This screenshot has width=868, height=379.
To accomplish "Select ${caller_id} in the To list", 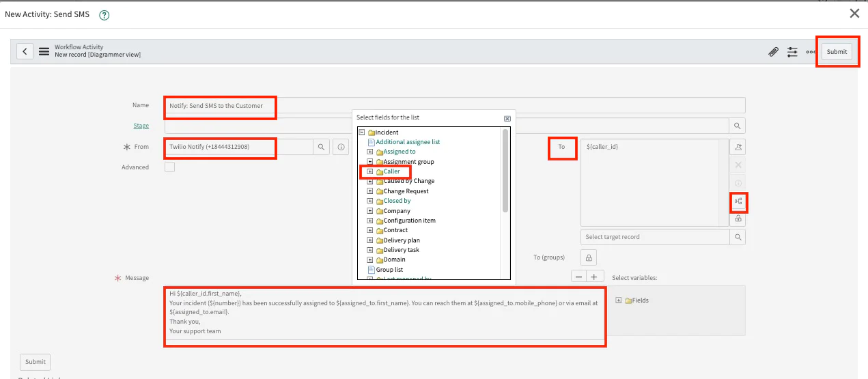I will (x=602, y=147).
